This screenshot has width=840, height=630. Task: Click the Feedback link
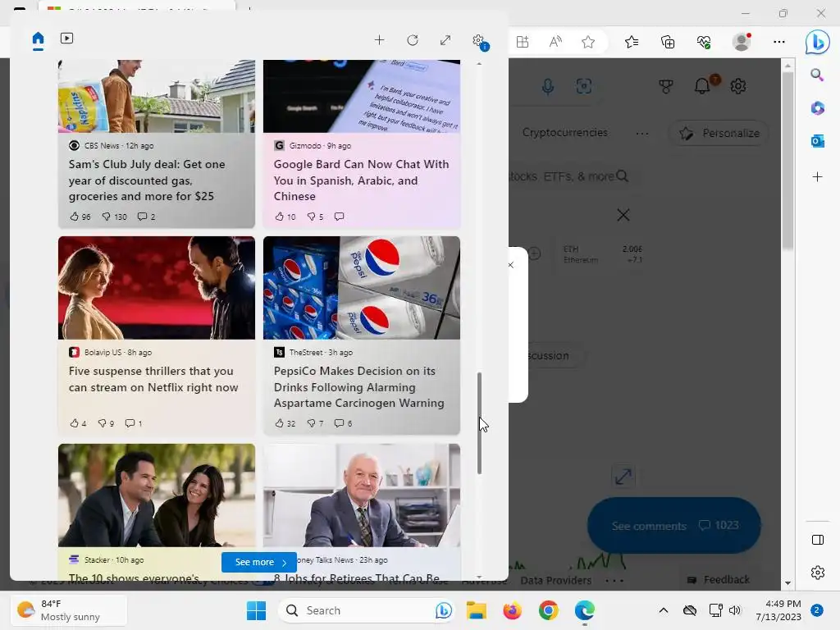tap(719, 580)
